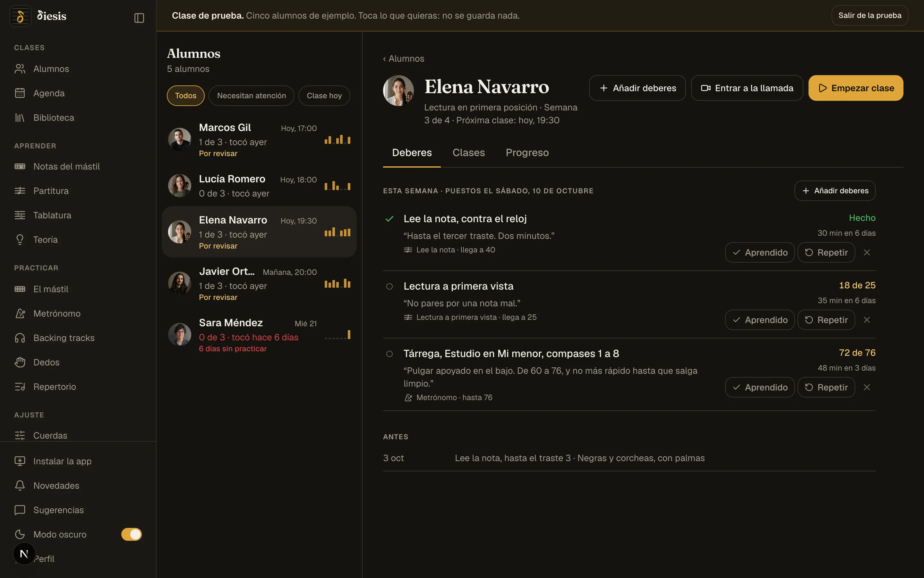The width and height of the screenshot is (924, 578).
Task: Click Salir de la prueba
Action: pos(870,15)
